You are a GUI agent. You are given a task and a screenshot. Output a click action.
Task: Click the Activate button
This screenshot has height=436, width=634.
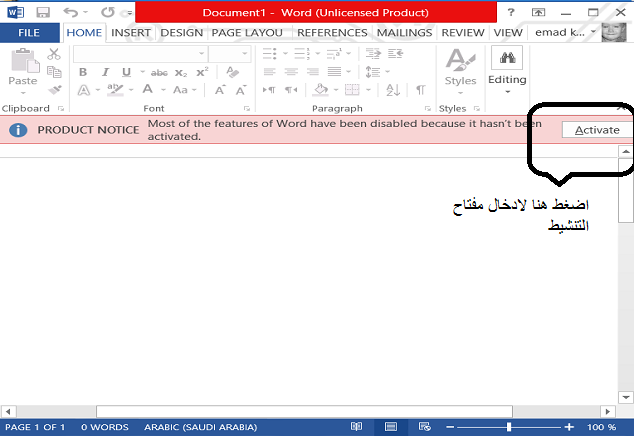[597, 130]
